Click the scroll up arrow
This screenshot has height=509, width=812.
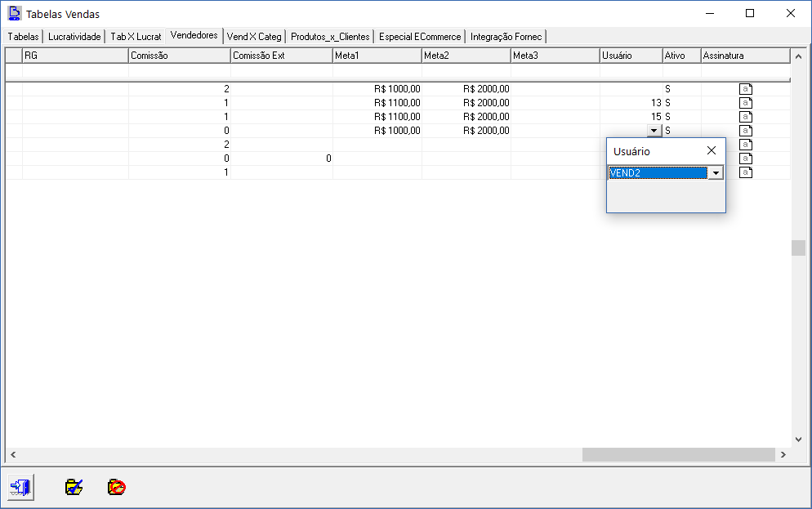[x=798, y=56]
